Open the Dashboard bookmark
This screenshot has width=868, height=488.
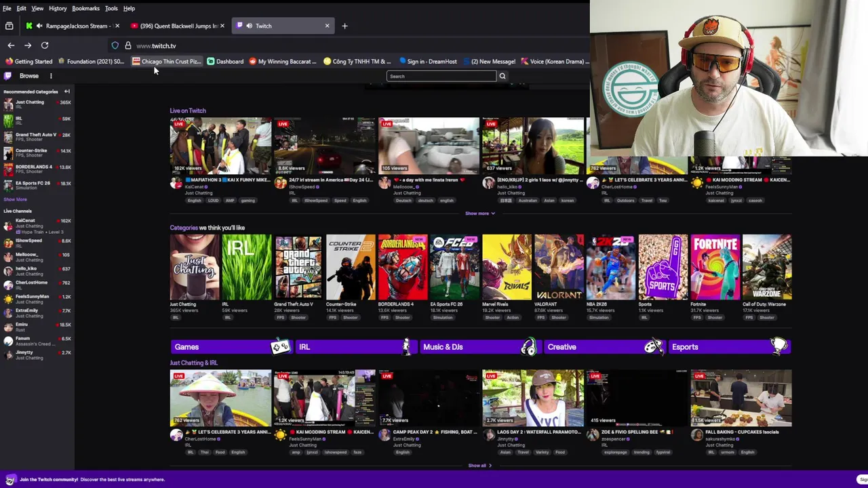[x=225, y=61]
